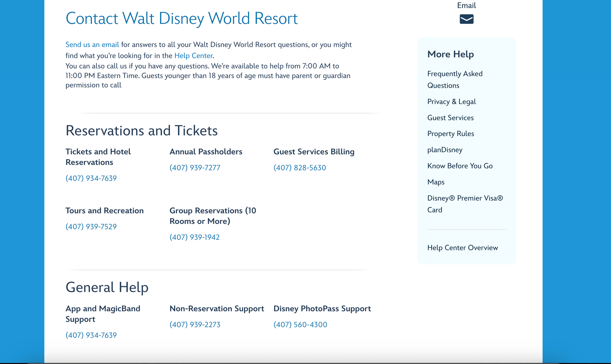
Task: Click the 'Disney PhotoPass Support' label
Action: point(322,309)
